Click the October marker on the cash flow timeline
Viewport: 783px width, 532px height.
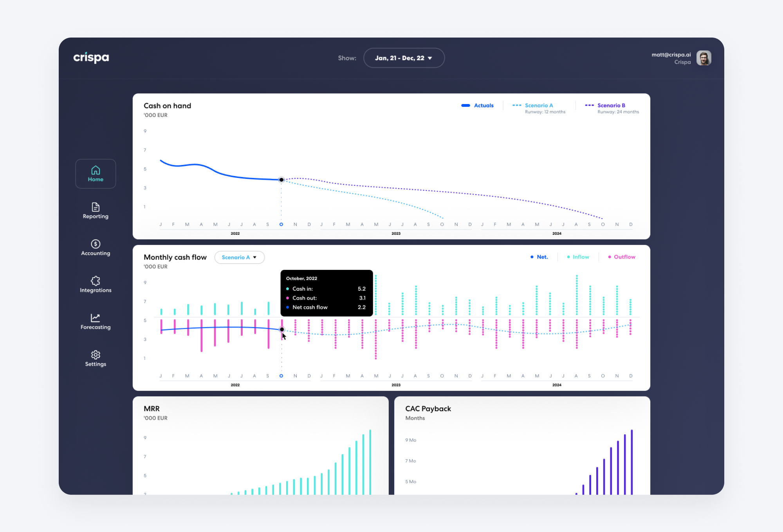point(281,376)
